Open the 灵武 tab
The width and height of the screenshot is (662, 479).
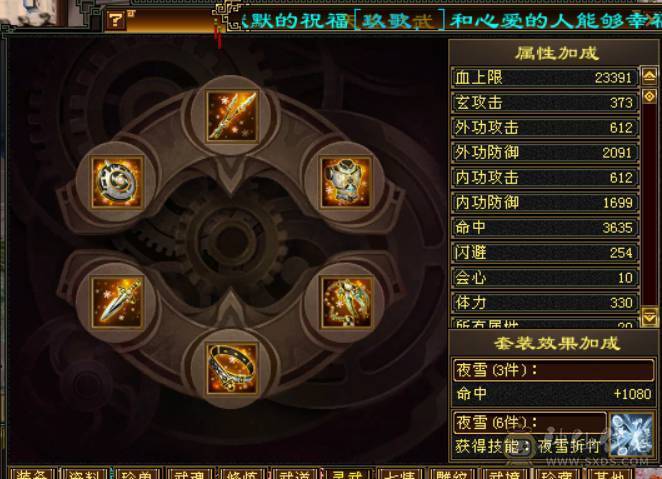(x=347, y=474)
